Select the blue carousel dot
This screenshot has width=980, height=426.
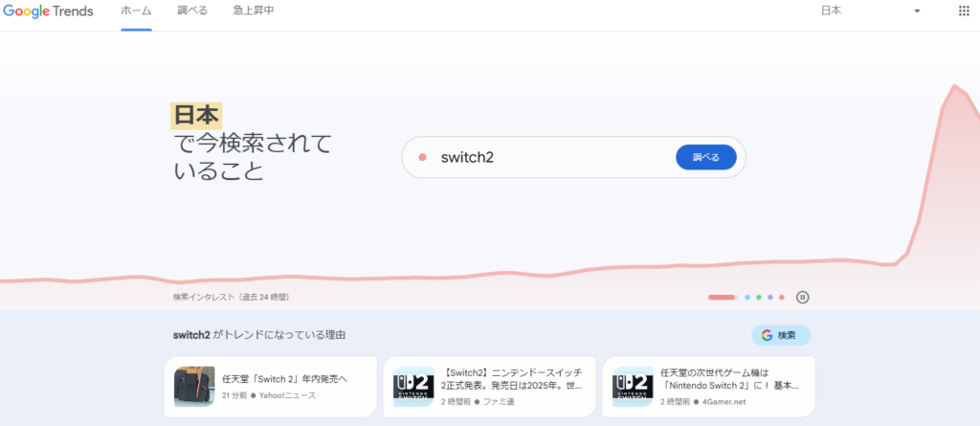747,297
